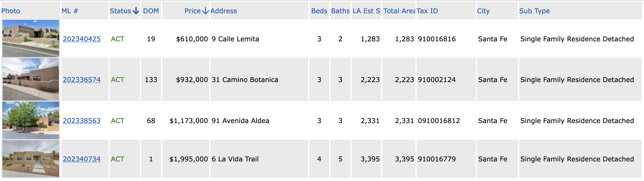Sort by Total Area column header
Viewport: 644px width, 181px height.
399,11
